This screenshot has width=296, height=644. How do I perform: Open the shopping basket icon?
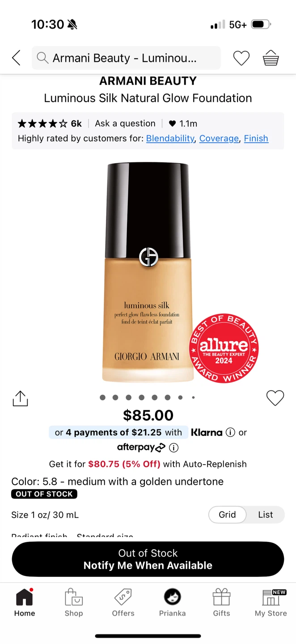[271, 58]
